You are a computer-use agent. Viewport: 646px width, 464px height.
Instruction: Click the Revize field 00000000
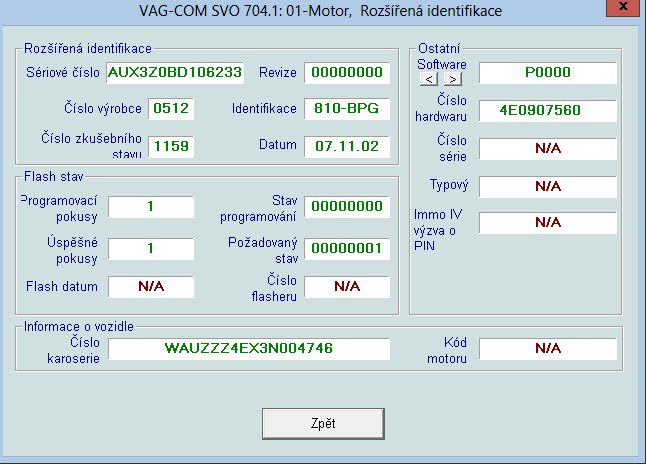click(347, 73)
